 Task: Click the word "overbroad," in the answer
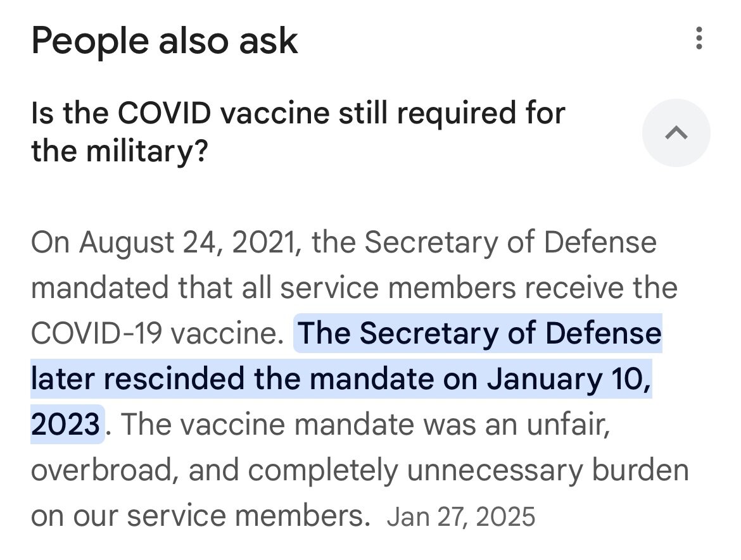pyautogui.click(x=103, y=470)
